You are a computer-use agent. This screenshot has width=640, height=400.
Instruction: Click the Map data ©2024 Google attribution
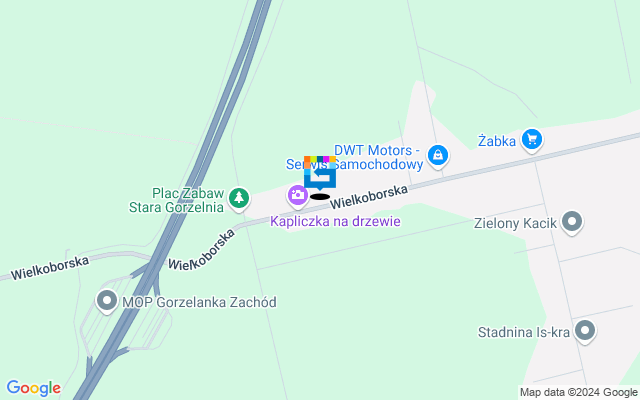click(579, 393)
